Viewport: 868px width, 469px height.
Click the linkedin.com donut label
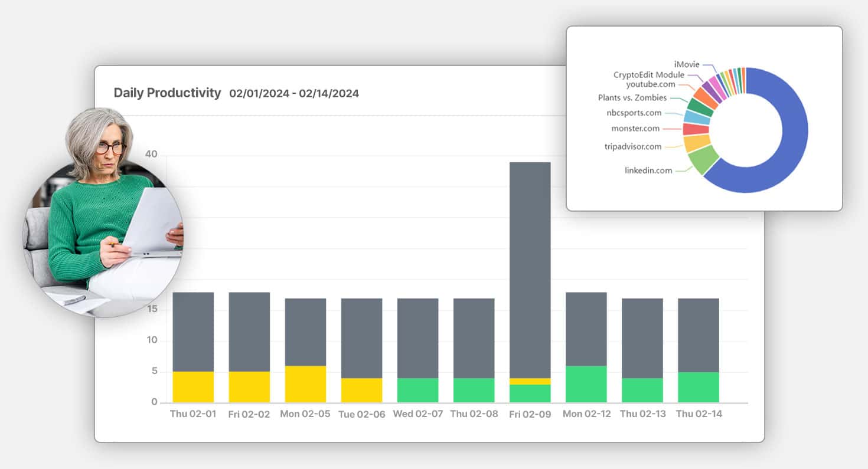648,170
